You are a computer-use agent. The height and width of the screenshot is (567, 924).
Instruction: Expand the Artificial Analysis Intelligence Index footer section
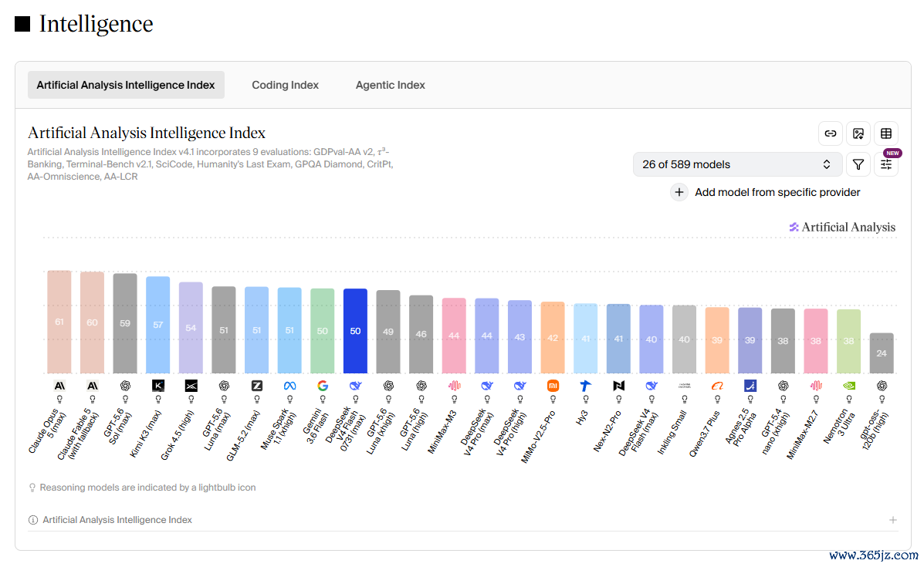tap(893, 520)
